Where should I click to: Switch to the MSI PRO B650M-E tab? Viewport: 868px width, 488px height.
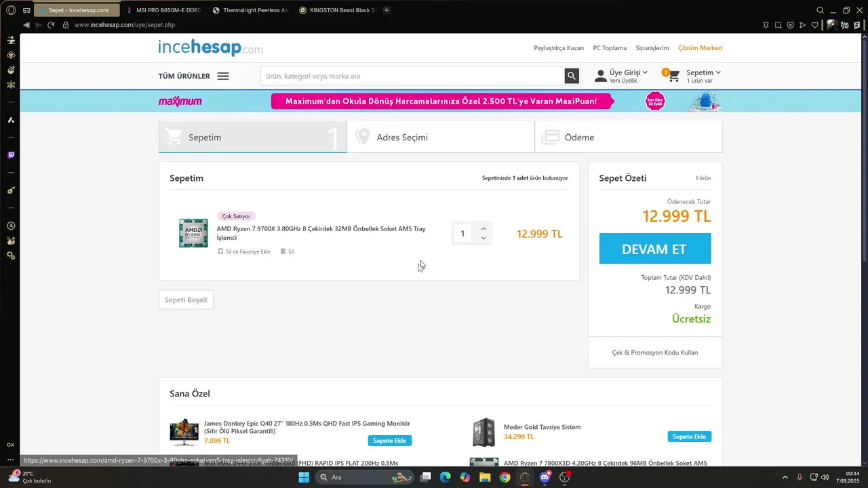[164, 10]
